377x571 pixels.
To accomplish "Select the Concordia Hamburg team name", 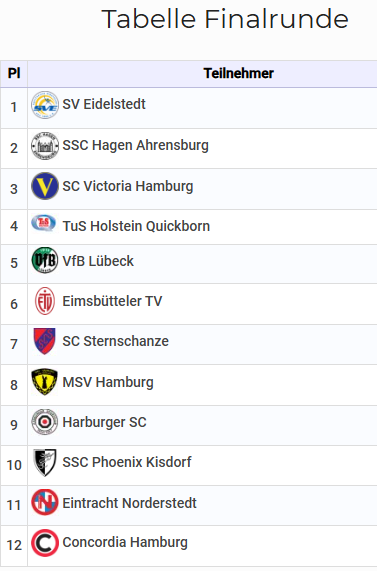I will point(125,542).
